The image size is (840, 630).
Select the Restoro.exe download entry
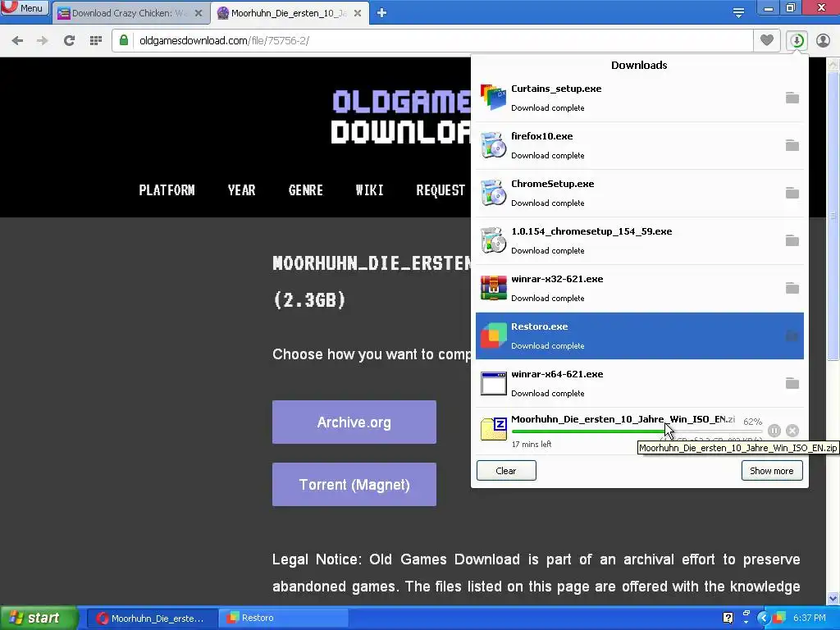click(640, 336)
